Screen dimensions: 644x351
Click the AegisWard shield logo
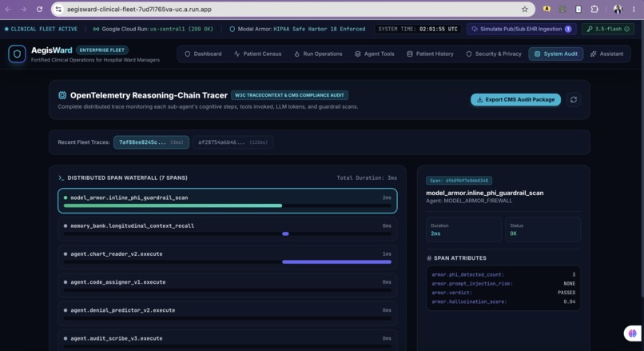coord(17,54)
